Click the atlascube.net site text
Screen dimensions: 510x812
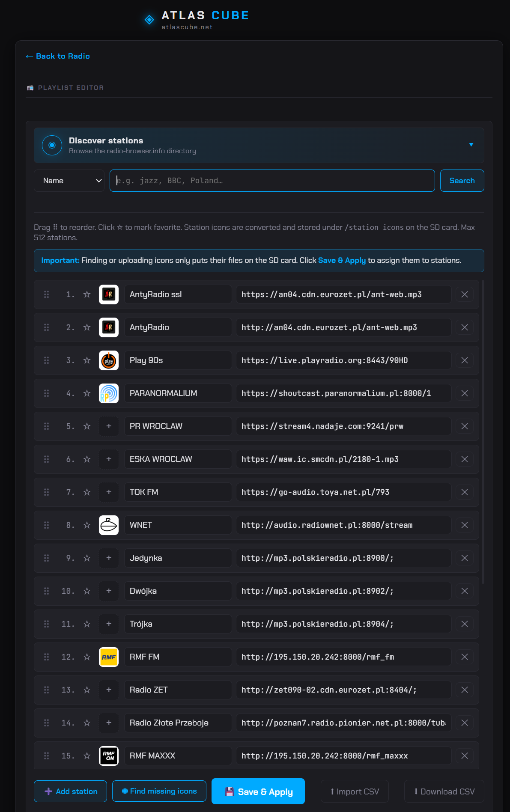pos(187,27)
